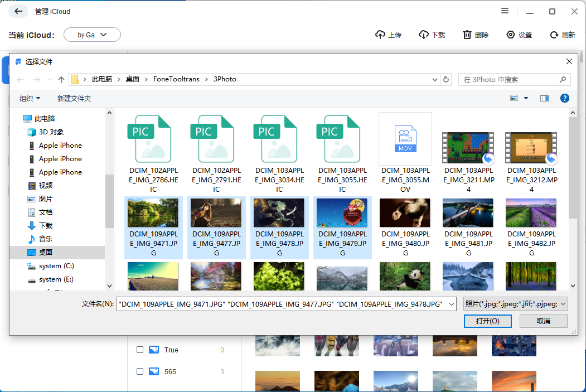Open the by Ga account dropdown

pos(93,34)
